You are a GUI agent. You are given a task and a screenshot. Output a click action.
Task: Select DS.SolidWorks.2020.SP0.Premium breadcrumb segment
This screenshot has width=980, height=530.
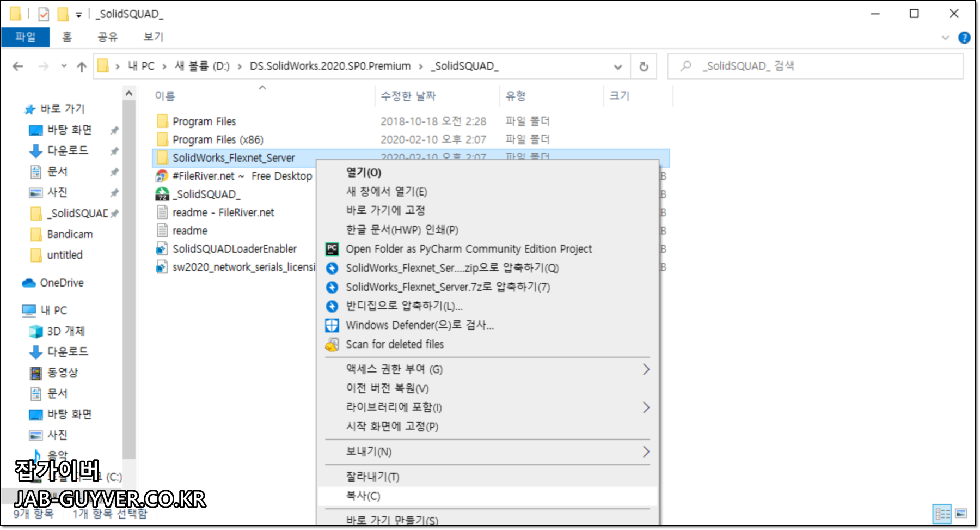pos(330,66)
